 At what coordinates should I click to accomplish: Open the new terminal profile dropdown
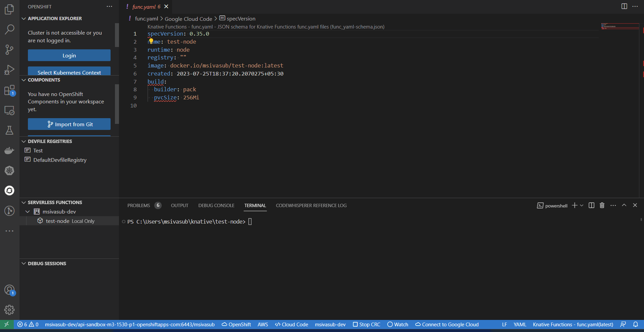pos(582,205)
